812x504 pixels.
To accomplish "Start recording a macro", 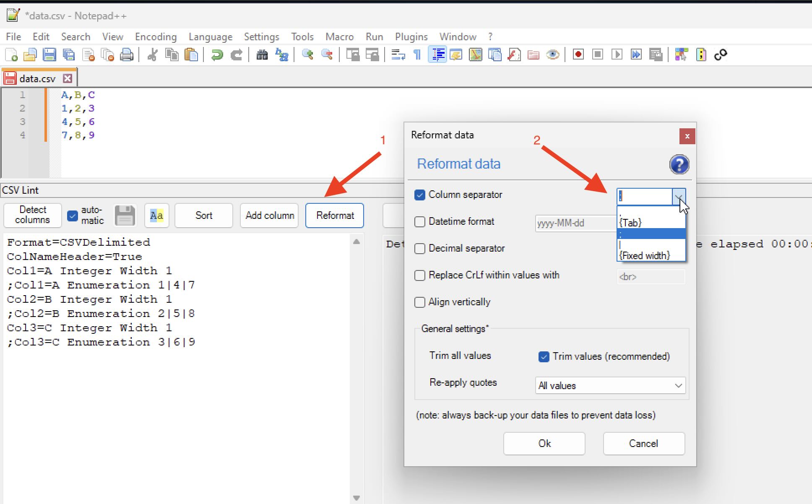I will click(578, 55).
